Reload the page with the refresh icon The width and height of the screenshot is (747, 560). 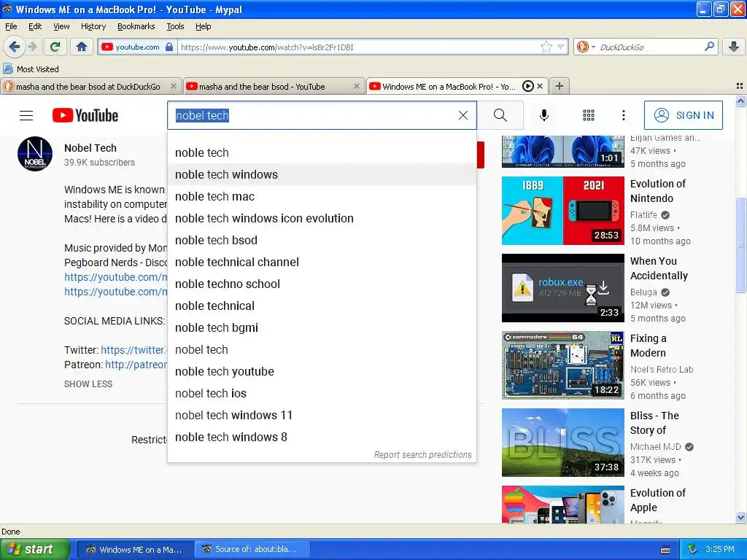(55, 47)
